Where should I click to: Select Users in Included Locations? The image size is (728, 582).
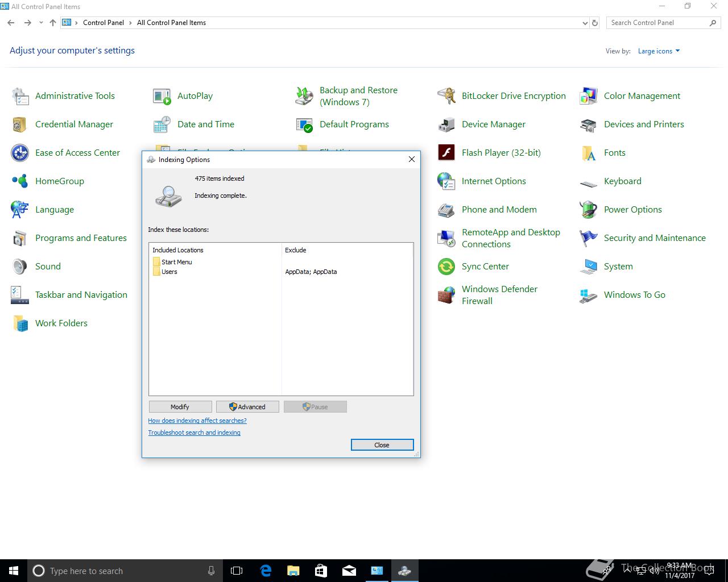click(165, 272)
